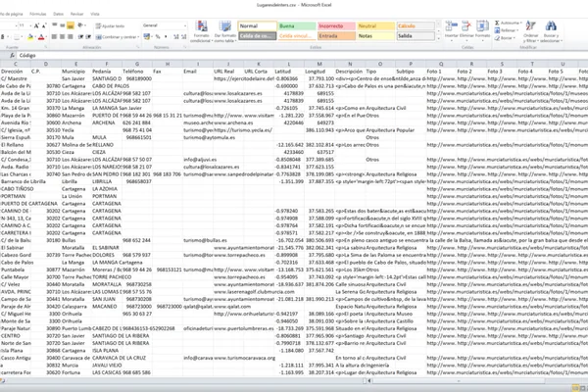Image resolution: width=588 pixels, height=392 pixels.
Task: Apply the yellow fill color bucket
Action: tap(30, 37)
